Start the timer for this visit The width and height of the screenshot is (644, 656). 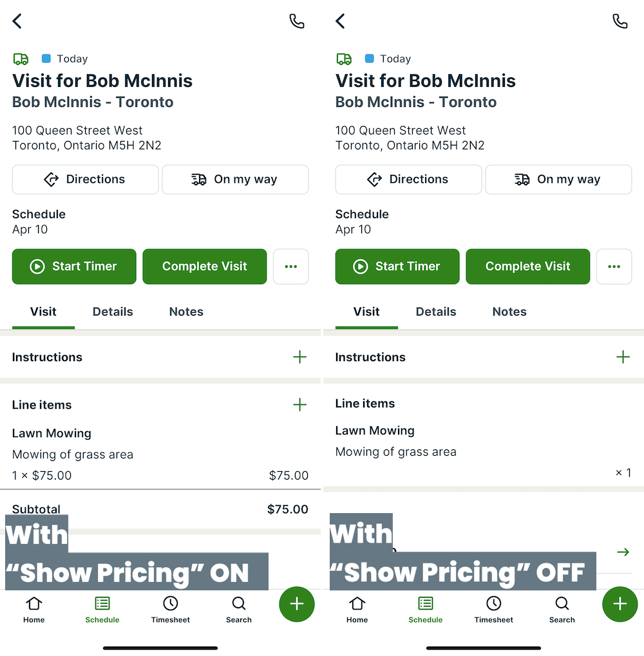73,266
